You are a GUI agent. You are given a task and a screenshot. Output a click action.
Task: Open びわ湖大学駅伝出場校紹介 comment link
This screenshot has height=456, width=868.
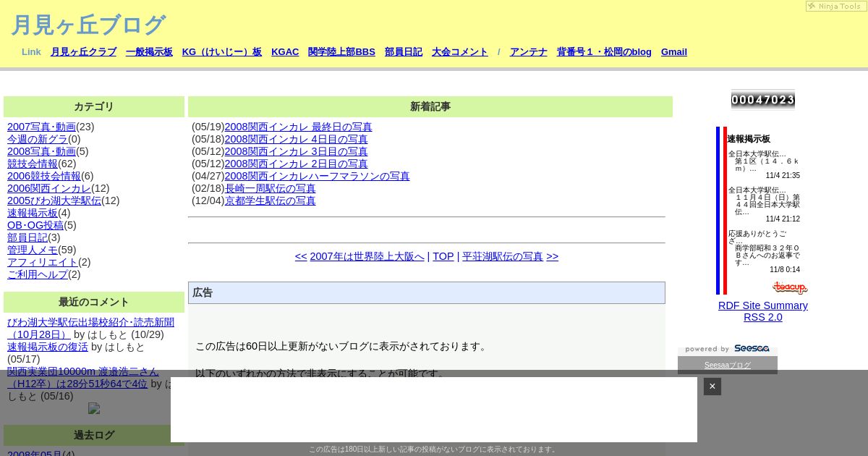click(x=90, y=328)
